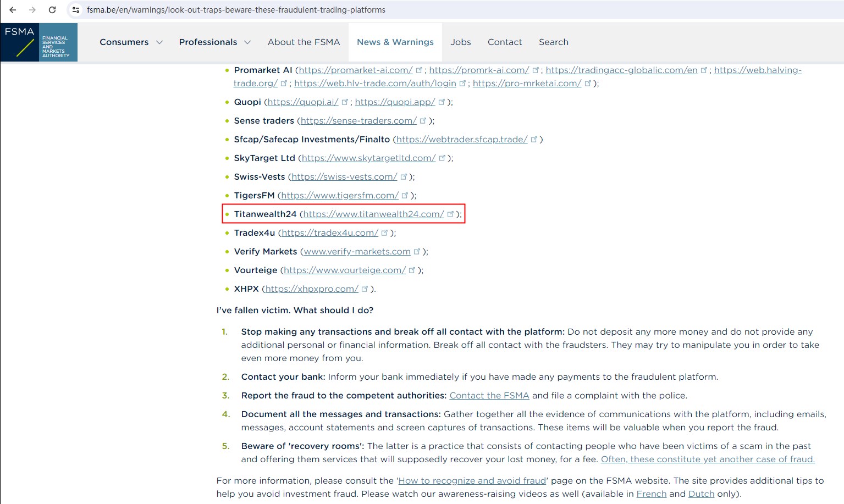Open the webtrader.sfcap.trade link
Screen dimensions: 844x504
[462, 140]
